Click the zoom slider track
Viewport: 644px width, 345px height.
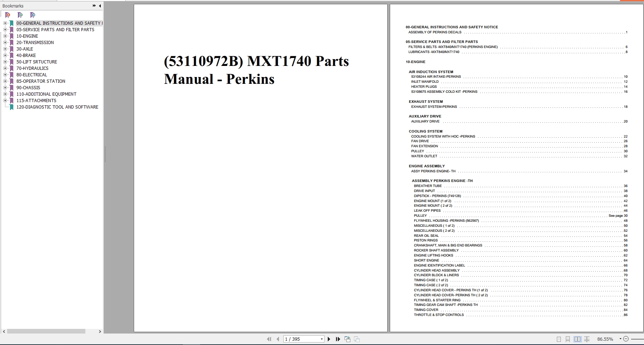click(637, 339)
